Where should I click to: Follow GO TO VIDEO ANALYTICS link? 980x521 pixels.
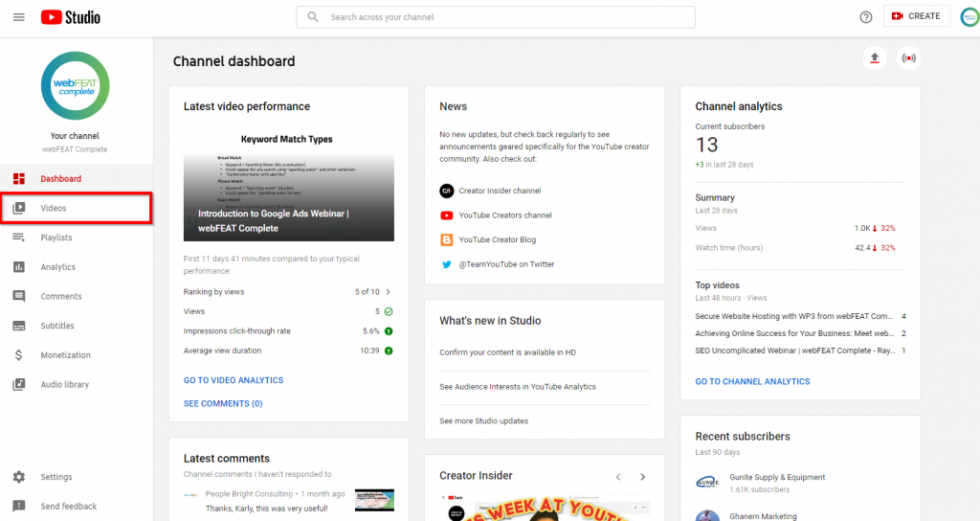[x=234, y=380]
